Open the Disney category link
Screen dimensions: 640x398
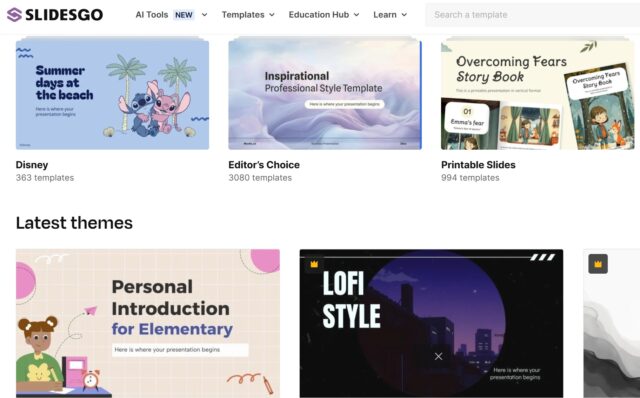[x=32, y=165]
